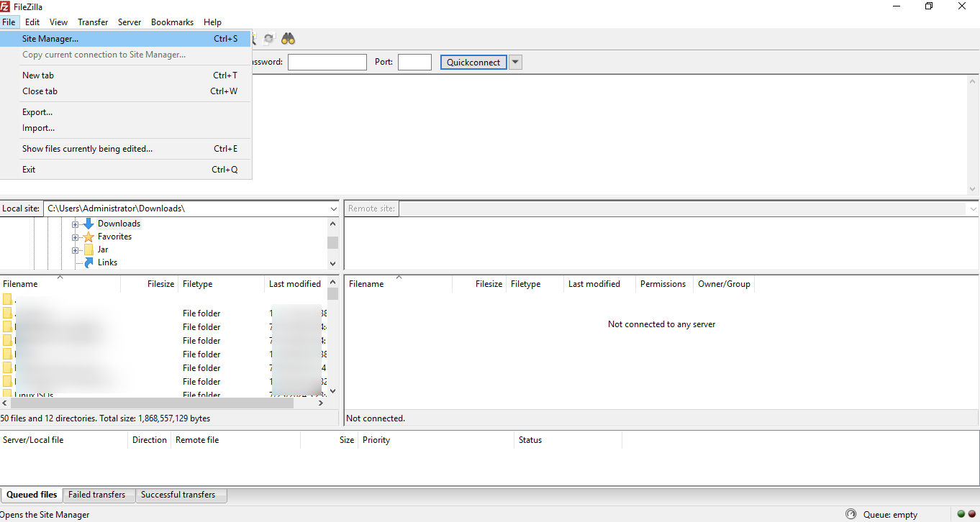Open speed limits via speedometer icon
The height and width of the screenshot is (522, 980).
(253, 39)
